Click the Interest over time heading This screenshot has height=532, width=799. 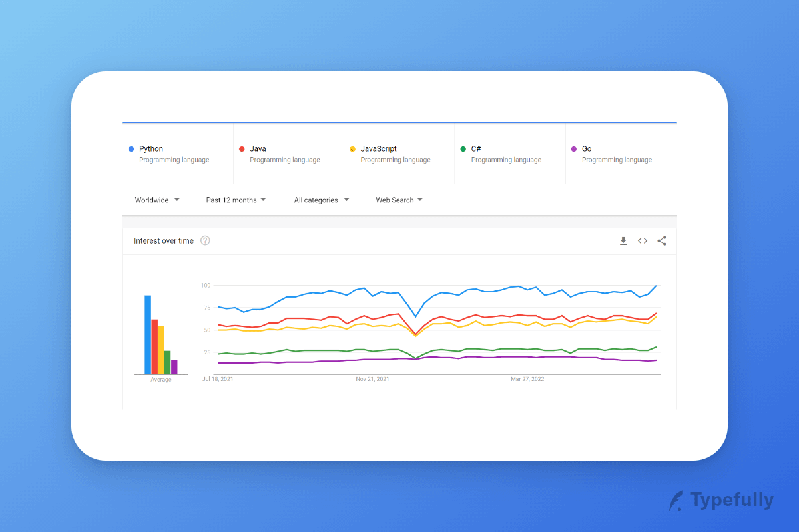164,241
